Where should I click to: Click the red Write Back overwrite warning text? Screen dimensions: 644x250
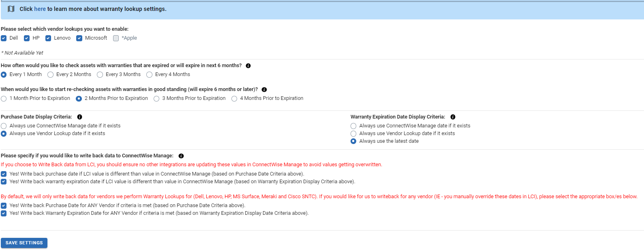pyautogui.click(x=191, y=165)
